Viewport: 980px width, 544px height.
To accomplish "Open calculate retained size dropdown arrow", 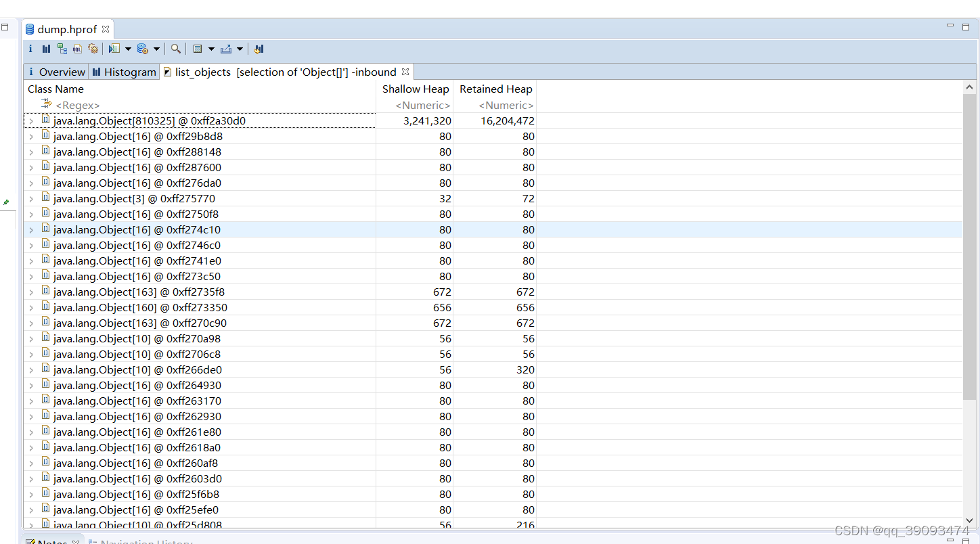I will (211, 49).
